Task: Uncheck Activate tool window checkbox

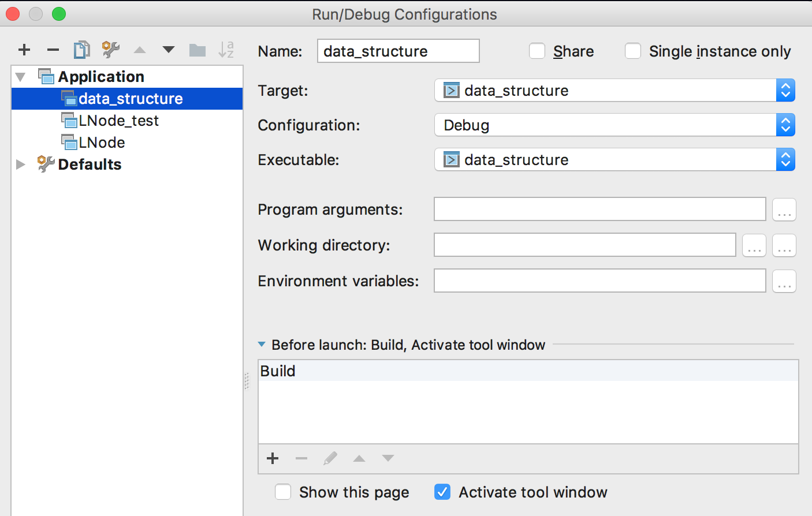Action: [442, 492]
